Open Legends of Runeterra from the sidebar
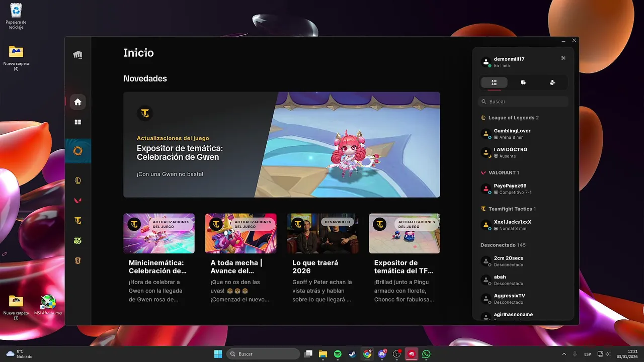The image size is (644, 362). (77, 261)
